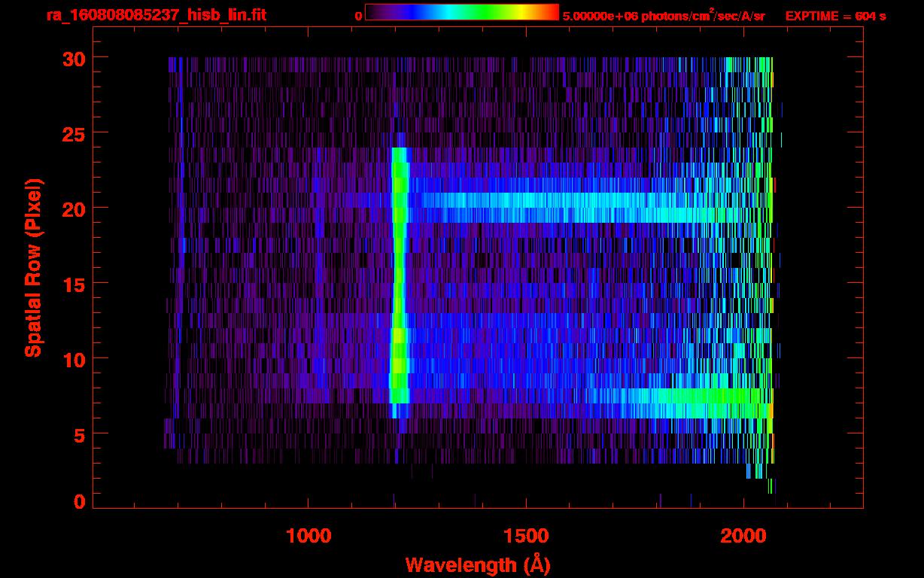Click the filename ra_160808085237_hisb_lin.fit title
The image size is (924, 578).
click(156, 15)
